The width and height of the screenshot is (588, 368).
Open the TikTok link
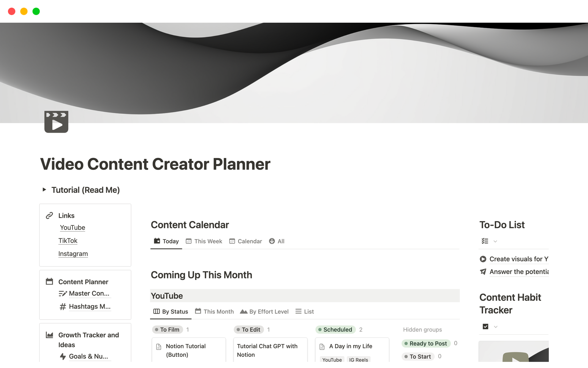(x=68, y=241)
